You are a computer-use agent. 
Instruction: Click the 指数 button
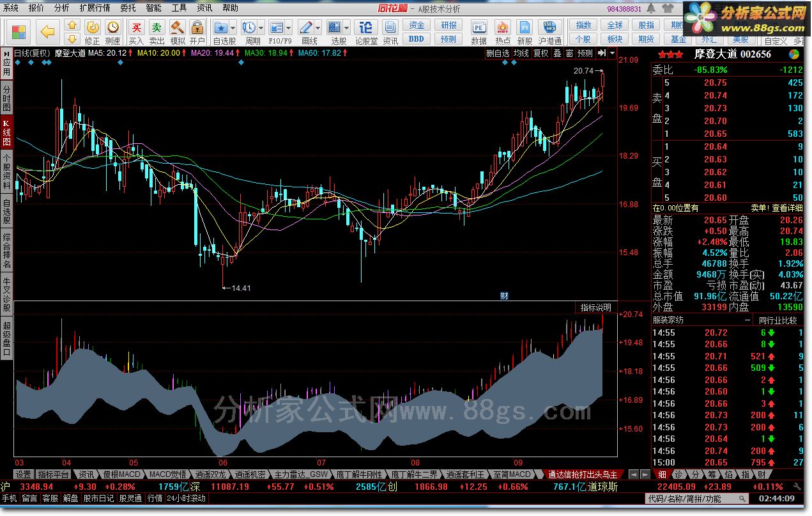[x=583, y=25]
